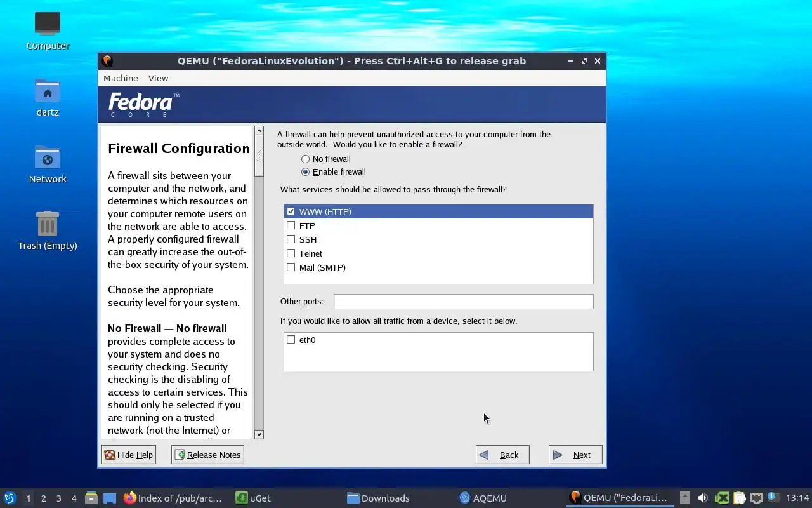Open the wired network tray icon
The height and width of the screenshot is (508, 812).
(756, 498)
